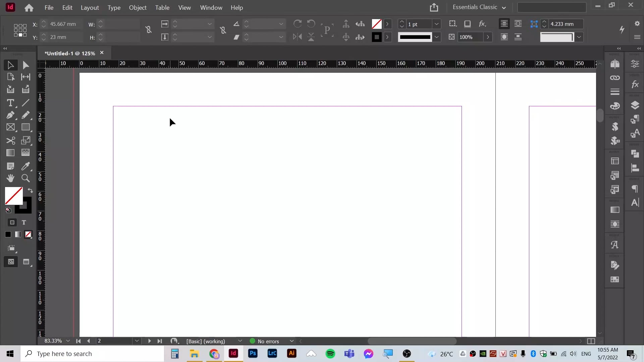Select the Pen tool in toolbox
The width and height of the screenshot is (644, 362).
tap(10, 115)
